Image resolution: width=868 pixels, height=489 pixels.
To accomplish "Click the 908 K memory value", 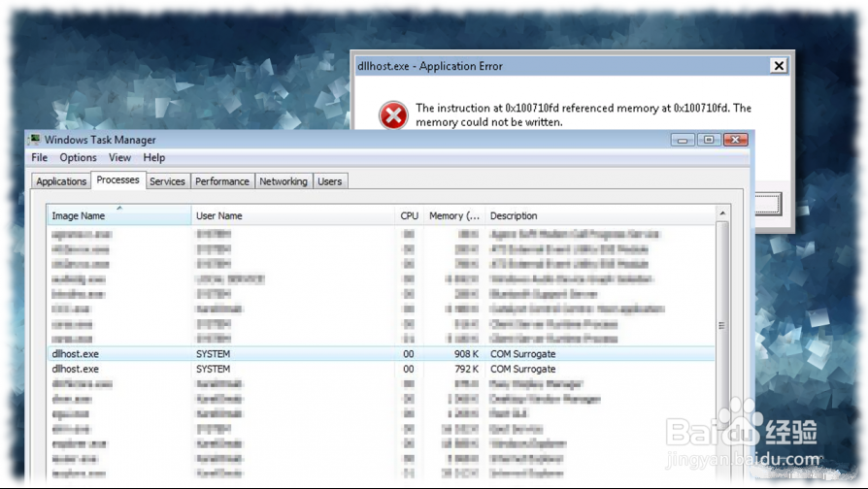I will coord(466,354).
